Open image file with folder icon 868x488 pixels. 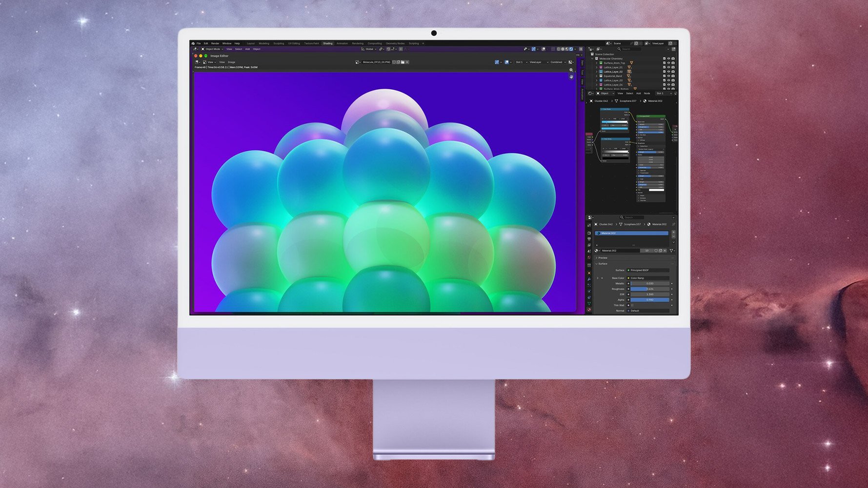click(403, 62)
